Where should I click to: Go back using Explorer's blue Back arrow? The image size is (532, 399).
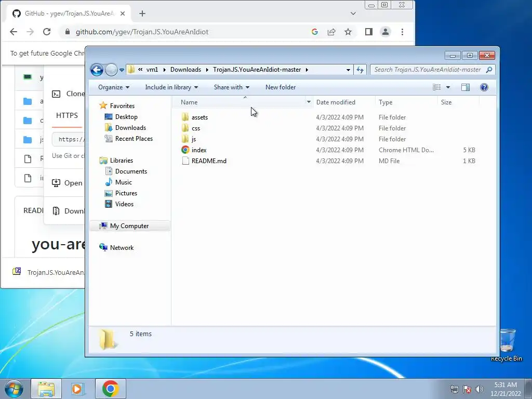click(x=97, y=70)
